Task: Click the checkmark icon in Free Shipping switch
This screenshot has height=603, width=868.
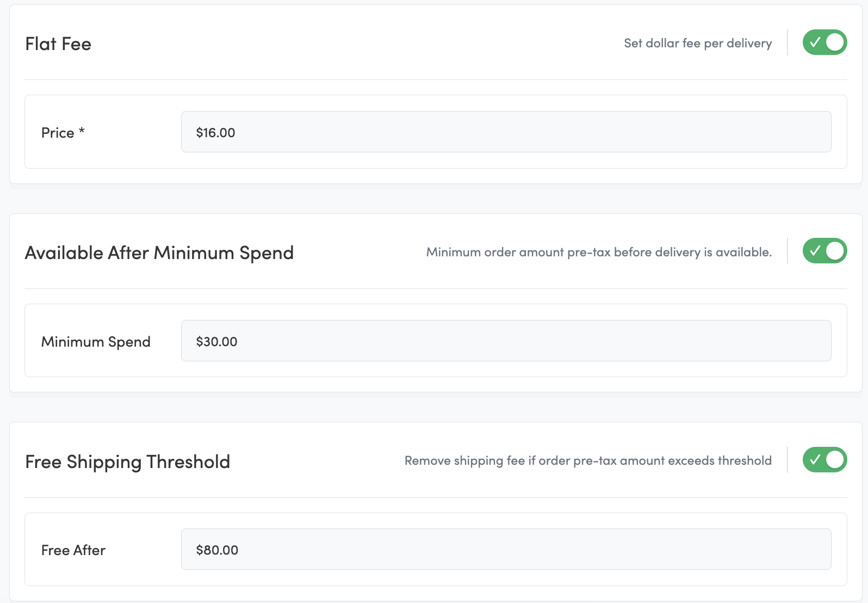Action: click(x=815, y=460)
